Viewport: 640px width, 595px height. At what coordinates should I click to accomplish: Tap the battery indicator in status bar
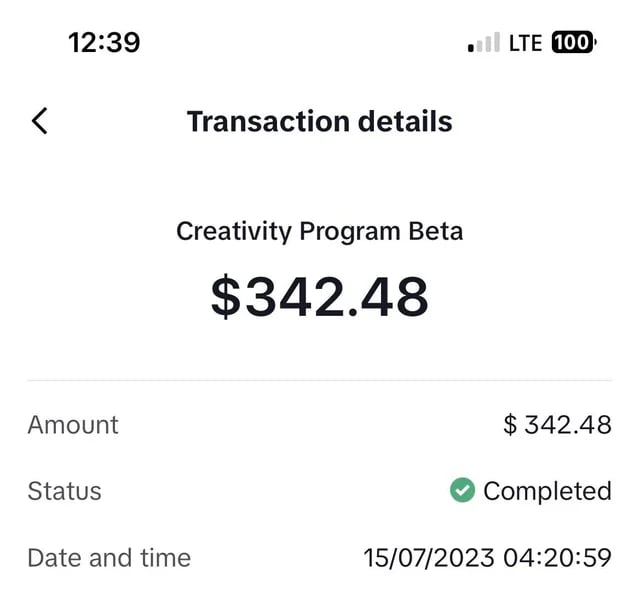click(572, 43)
